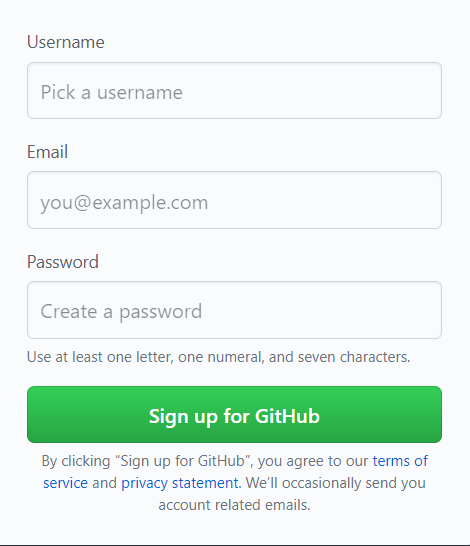Click the green Sign up for GitHub button

[234, 414]
